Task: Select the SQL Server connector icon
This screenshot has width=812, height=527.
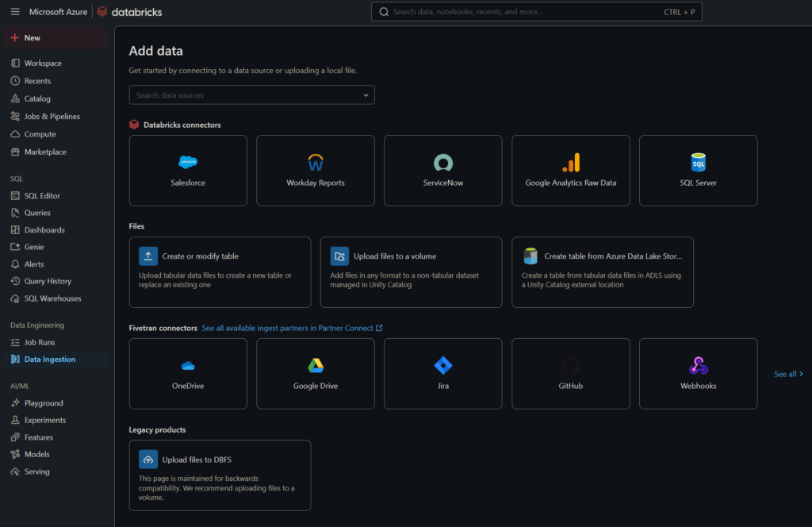Action: click(698, 163)
